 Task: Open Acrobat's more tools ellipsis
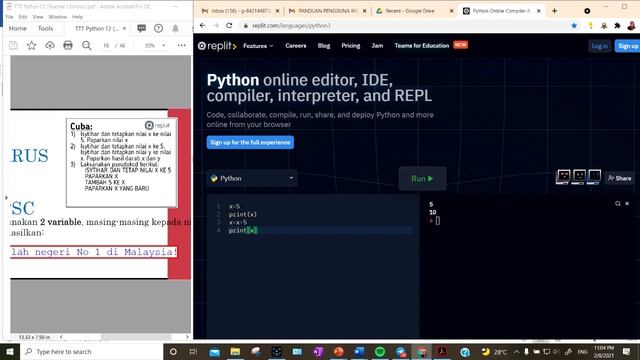182,45
